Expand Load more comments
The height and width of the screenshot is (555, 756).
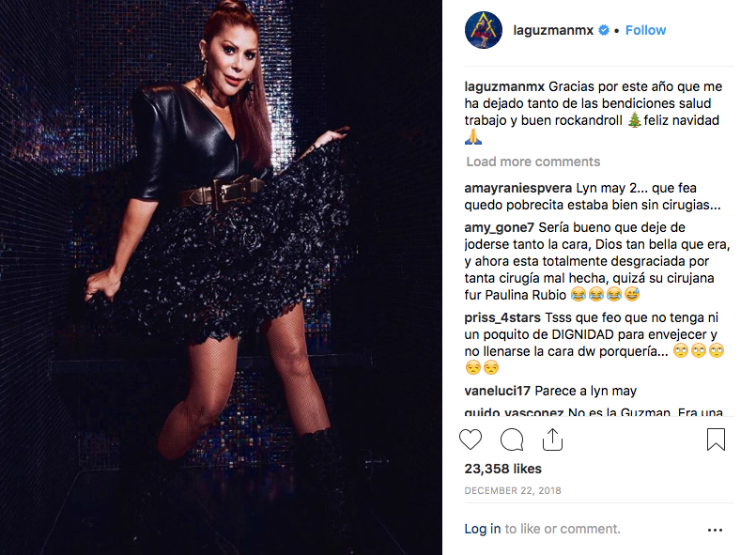pos(533,162)
